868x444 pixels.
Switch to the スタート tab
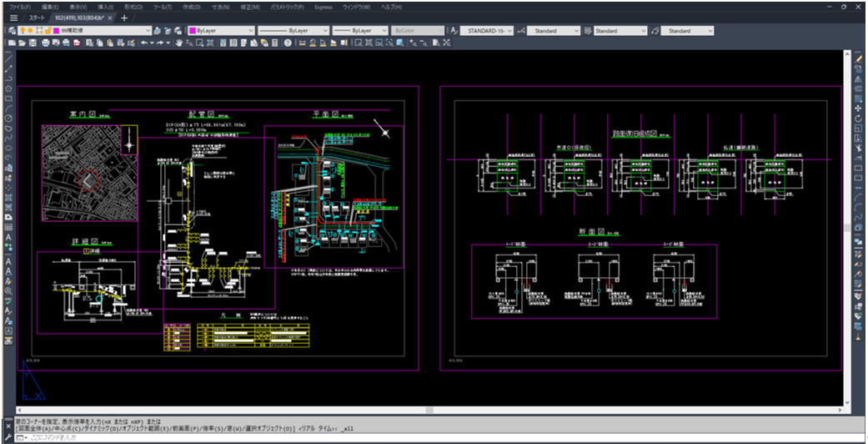tap(37, 18)
